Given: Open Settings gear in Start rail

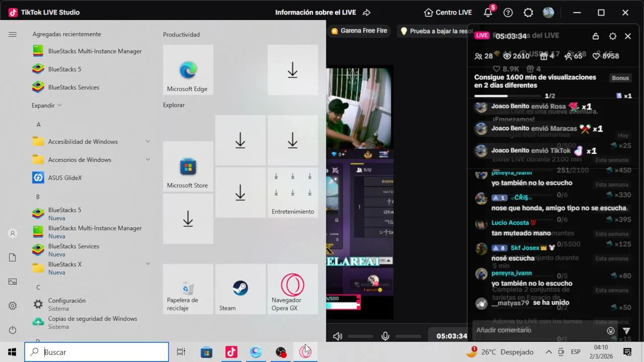Looking at the screenshot, I should [13, 306].
